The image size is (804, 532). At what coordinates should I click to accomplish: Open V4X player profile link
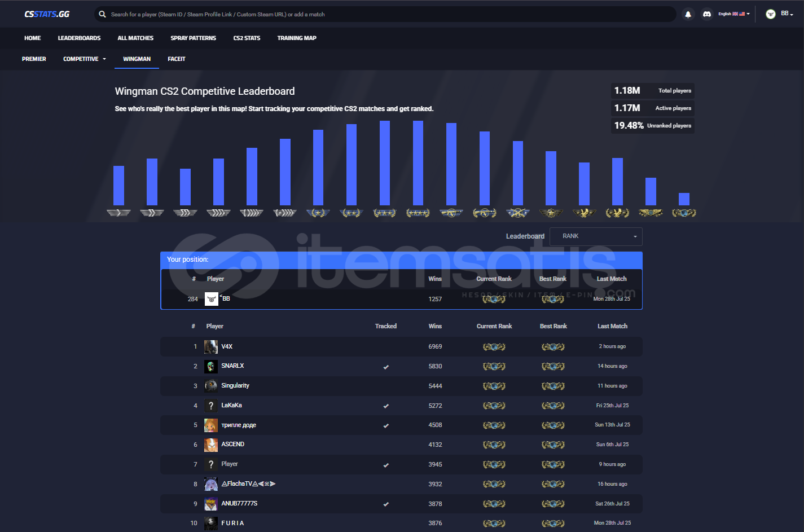coord(227,347)
